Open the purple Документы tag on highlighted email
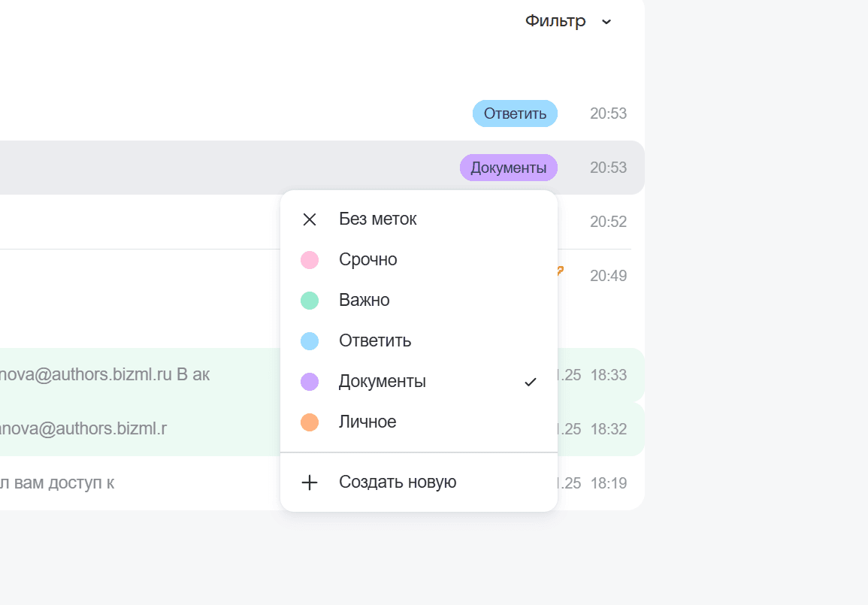 pos(508,168)
